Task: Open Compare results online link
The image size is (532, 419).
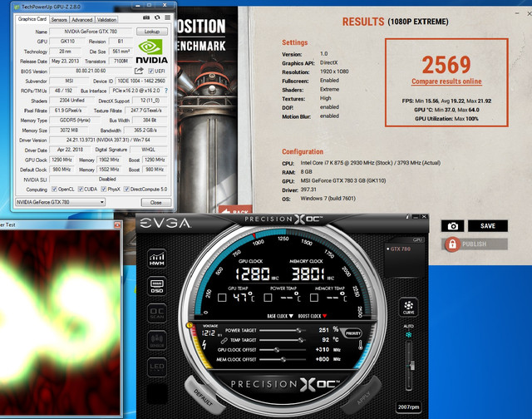Action: [x=446, y=81]
